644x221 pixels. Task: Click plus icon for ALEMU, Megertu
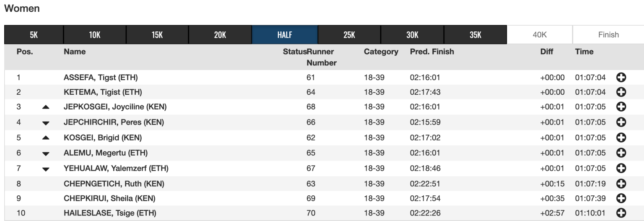(621, 153)
